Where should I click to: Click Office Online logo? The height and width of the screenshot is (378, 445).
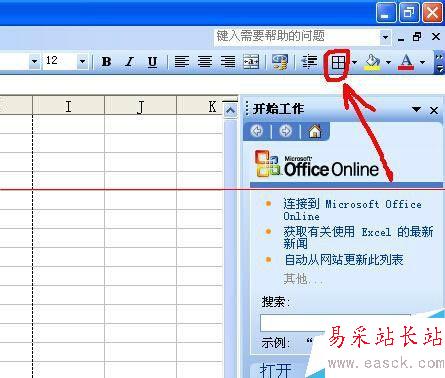coord(317,164)
